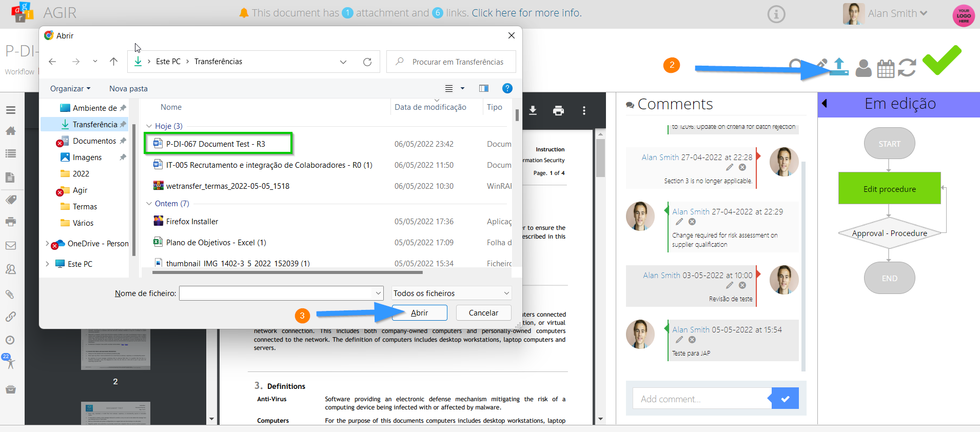Click the Procurar em Transferências search box
This screenshot has width=980, height=432.
tap(451, 62)
